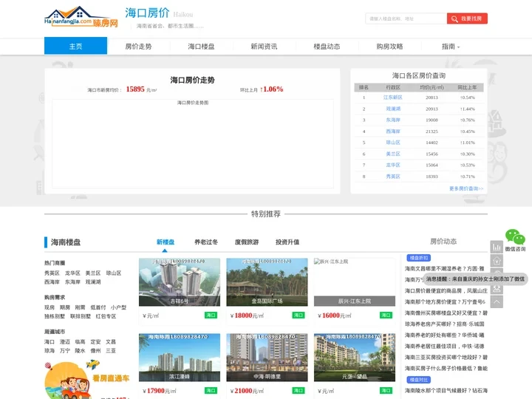Screen dimensions: 532x399
Task: Switch to the 投资升值 tab
Action: click(x=287, y=242)
